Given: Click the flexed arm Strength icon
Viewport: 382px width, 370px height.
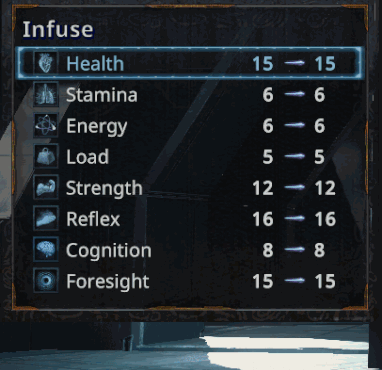Looking at the screenshot, I should [x=46, y=187].
